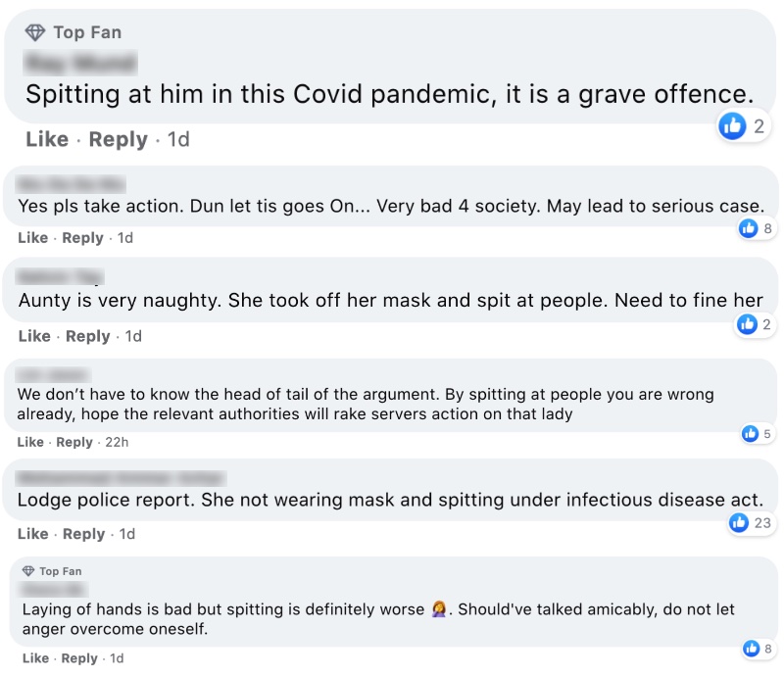
Task: Click the like reaction icon on the 'Laying of hands' comment
Action: click(752, 648)
